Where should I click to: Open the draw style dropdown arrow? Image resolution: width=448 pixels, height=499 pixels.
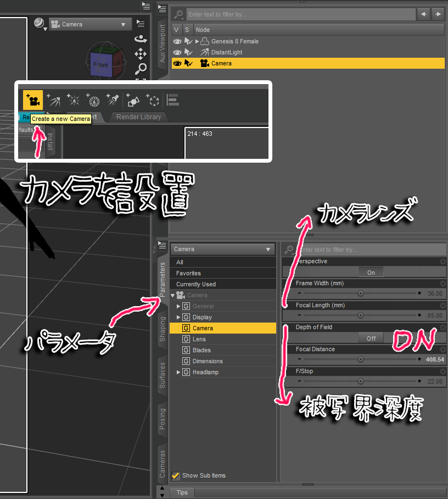coord(45,29)
